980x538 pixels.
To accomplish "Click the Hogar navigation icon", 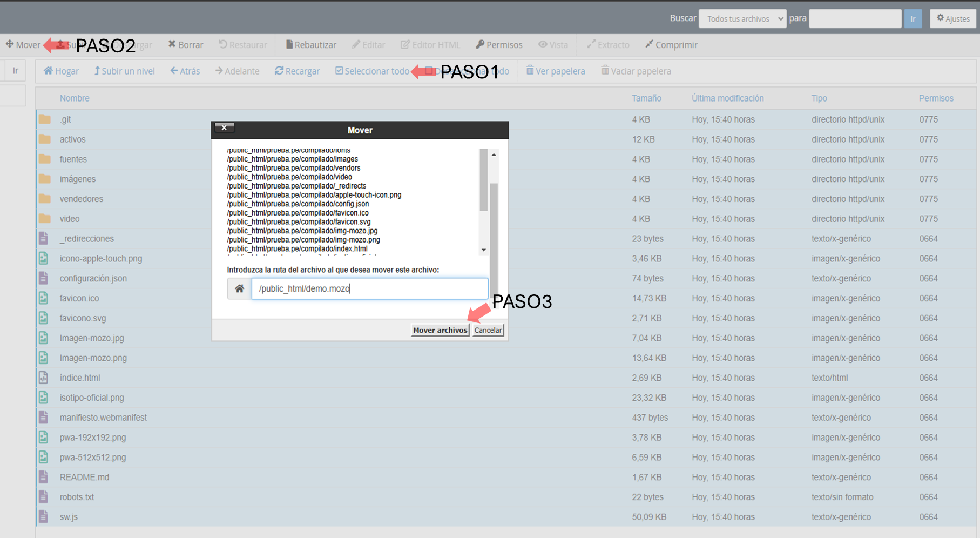I will point(60,71).
